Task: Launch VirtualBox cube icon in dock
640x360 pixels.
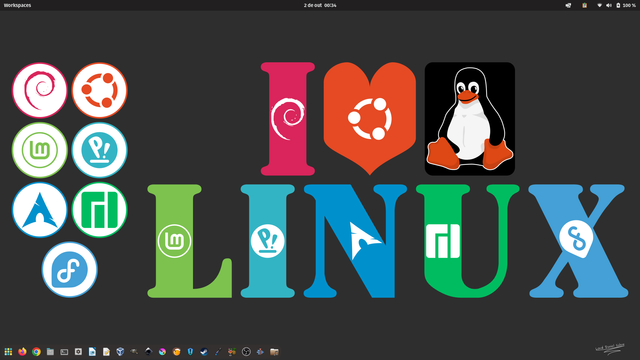Action: 120,351
